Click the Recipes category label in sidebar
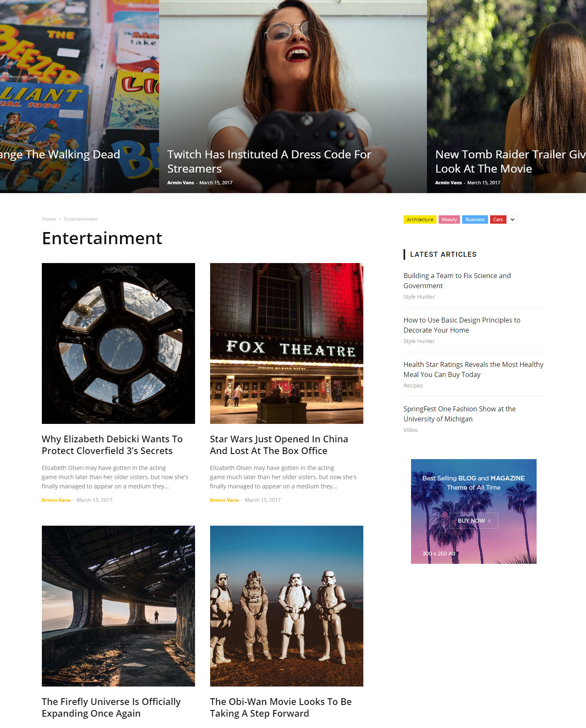586x728 pixels. [x=413, y=386]
